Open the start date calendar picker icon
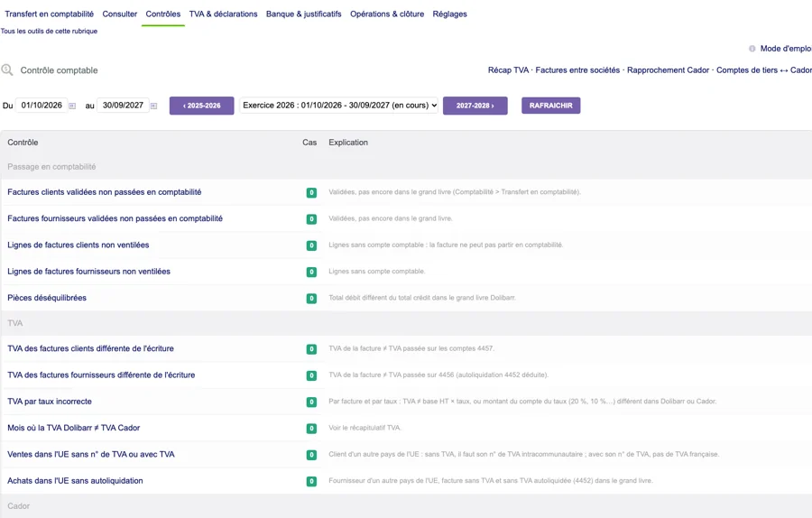812x518 pixels. 72,106
